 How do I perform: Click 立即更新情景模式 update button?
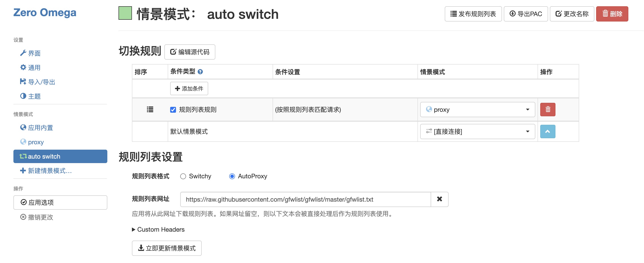(167, 248)
